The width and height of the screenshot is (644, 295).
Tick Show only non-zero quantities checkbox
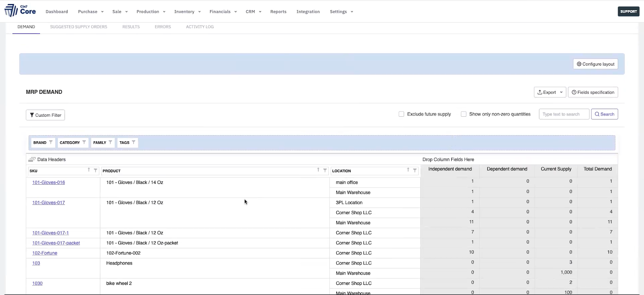coord(464,114)
